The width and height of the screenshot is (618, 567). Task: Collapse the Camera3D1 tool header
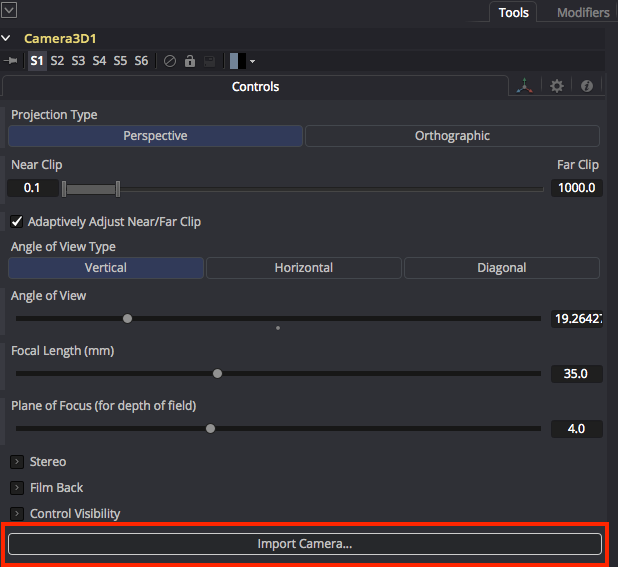[6, 38]
